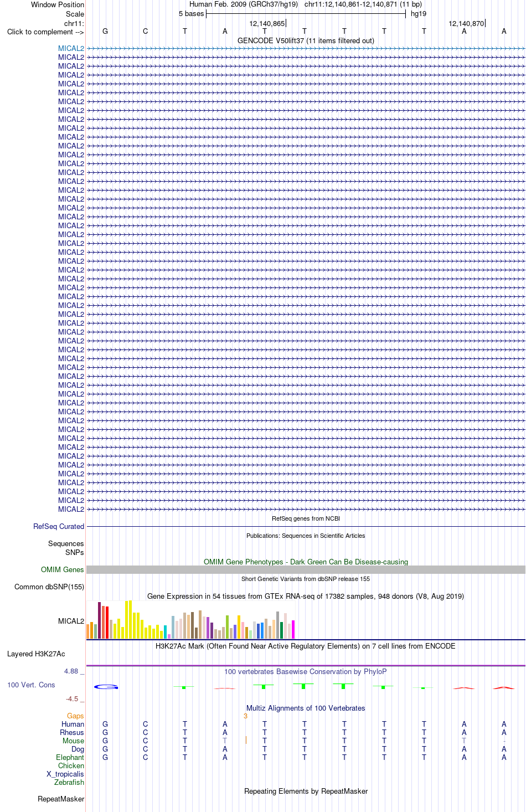The height and width of the screenshot is (812, 526).
Task: Click the MICAL2 label beside the GTEx chart
Action: 71,621
